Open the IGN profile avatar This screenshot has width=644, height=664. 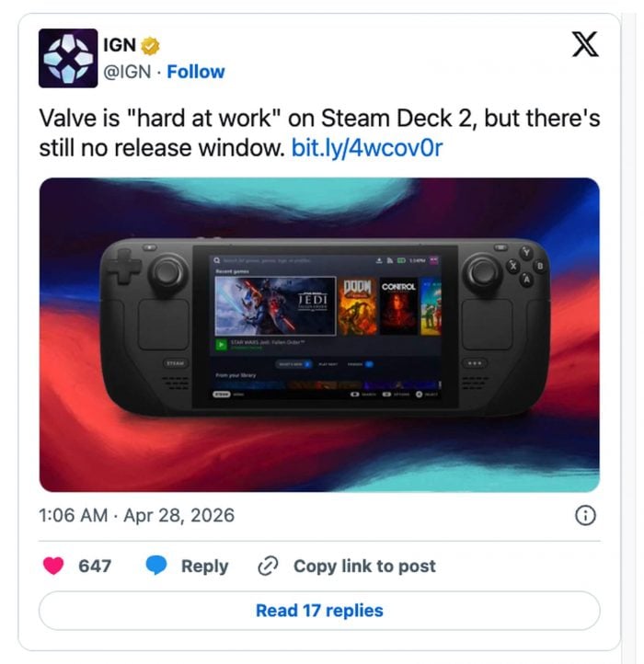pos(68,58)
